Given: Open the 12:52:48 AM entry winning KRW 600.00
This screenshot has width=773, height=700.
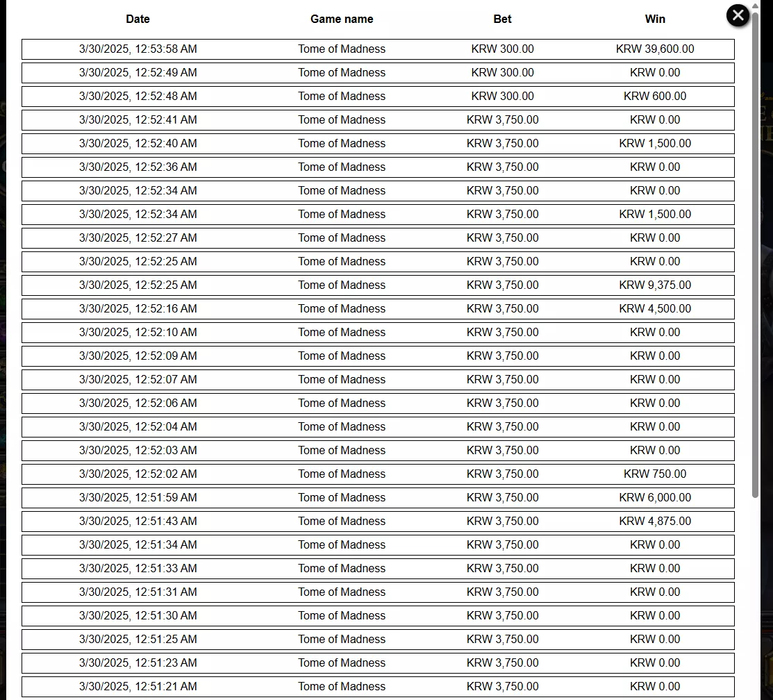Looking at the screenshot, I should pos(378,97).
